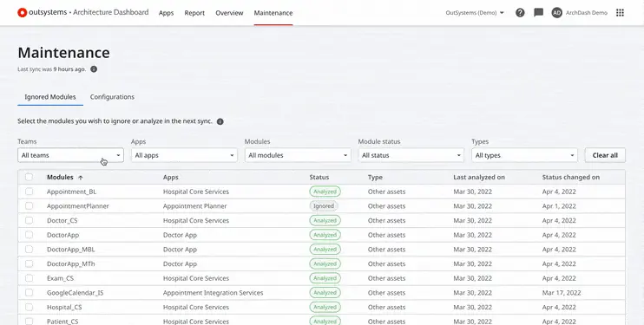Open the All status dropdown
This screenshot has height=325, width=644.
(411, 155)
